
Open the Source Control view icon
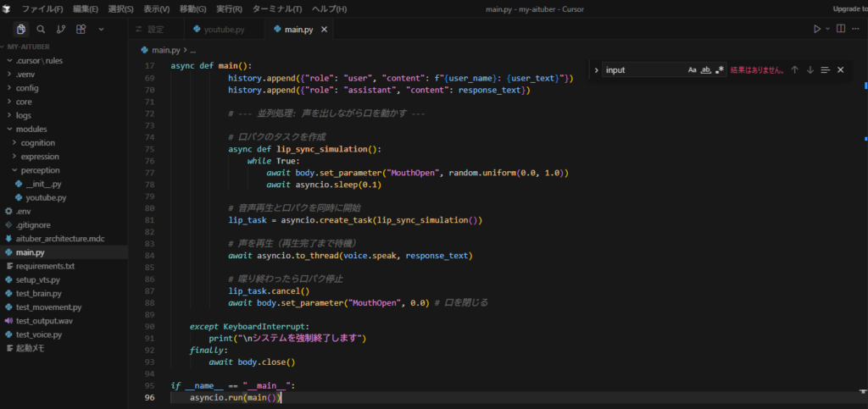tap(60, 29)
